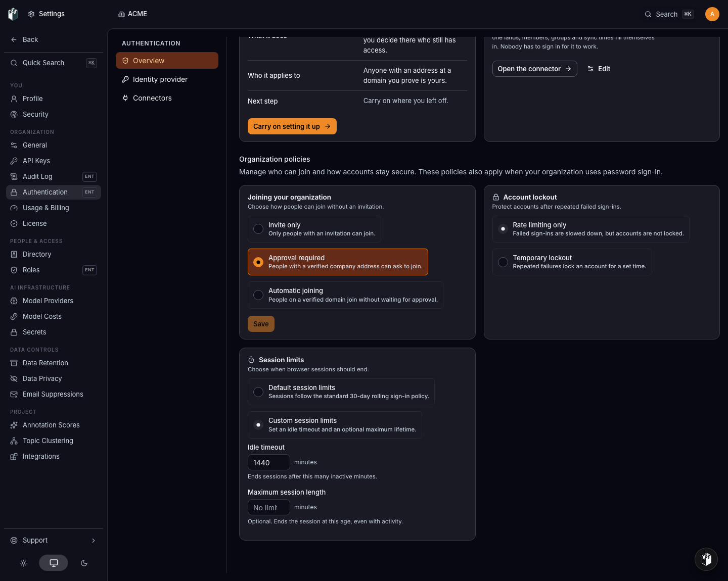Viewport: 728px width, 581px height.
Task: Click the Settings gear icon in header
Action: click(x=31, y=14)
